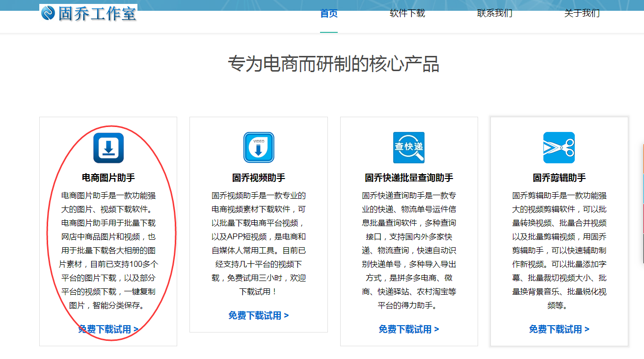Click 免费下载试用 under 固乔视频助手
Image resolution: width=644 pixels, height=359 pixels.
point(259,315)
